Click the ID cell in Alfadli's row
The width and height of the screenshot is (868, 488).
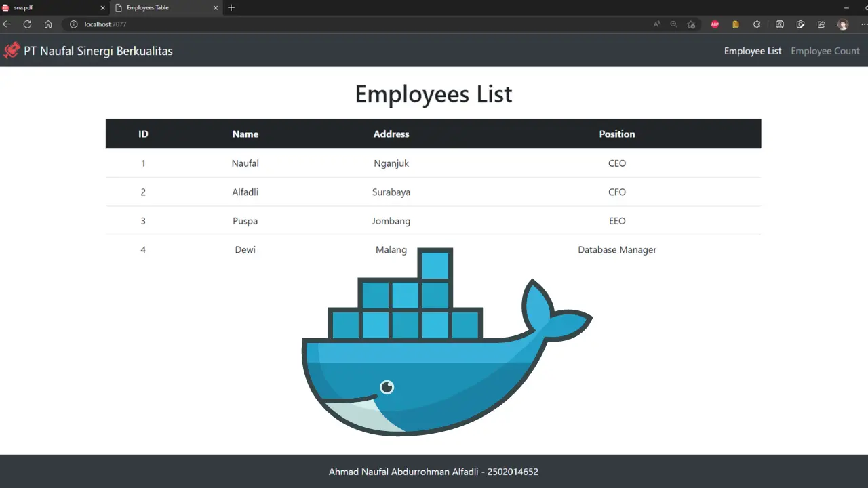coord(143,192)
